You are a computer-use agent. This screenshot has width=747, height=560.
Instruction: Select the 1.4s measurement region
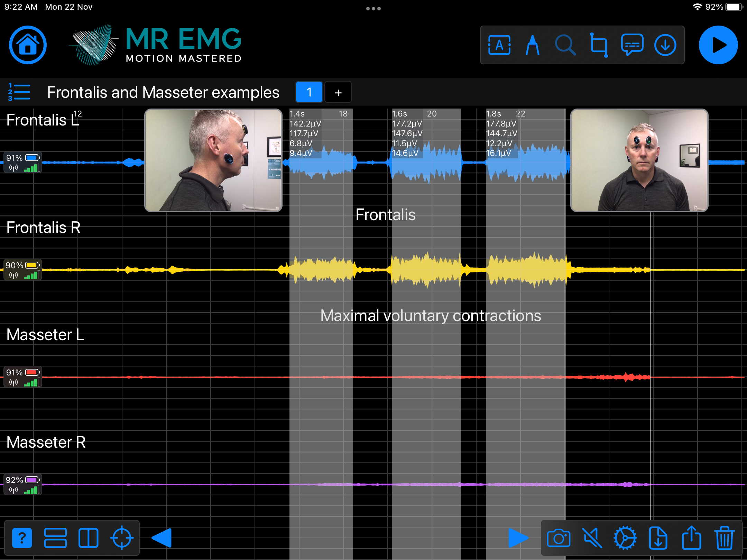click(x=321, y=334)
